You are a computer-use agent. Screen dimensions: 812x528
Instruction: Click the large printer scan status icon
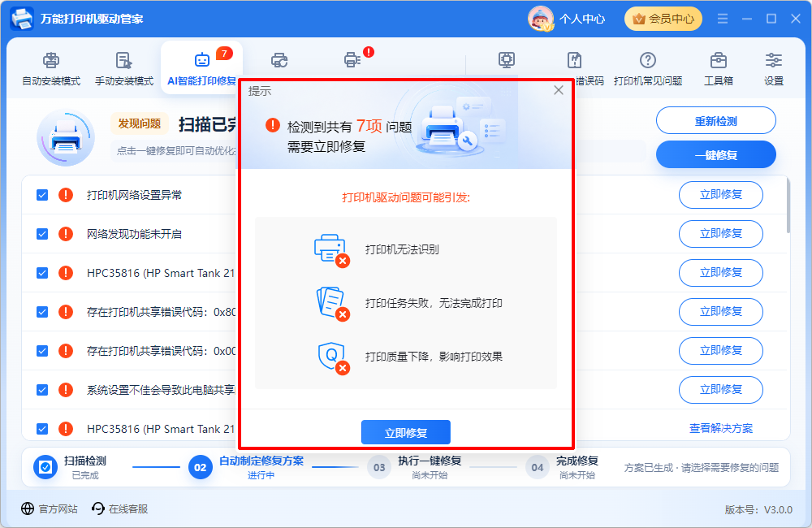tap(66, 138)
